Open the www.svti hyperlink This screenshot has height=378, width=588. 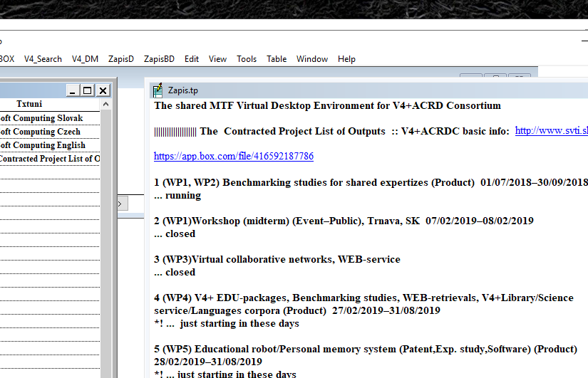[x=551, y=131]
